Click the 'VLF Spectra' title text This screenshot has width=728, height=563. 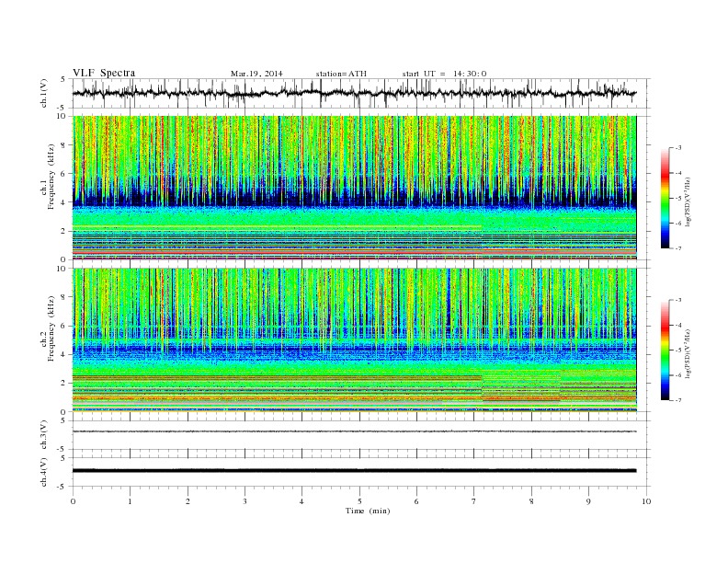pyautogui.click(x=104, y=73)
